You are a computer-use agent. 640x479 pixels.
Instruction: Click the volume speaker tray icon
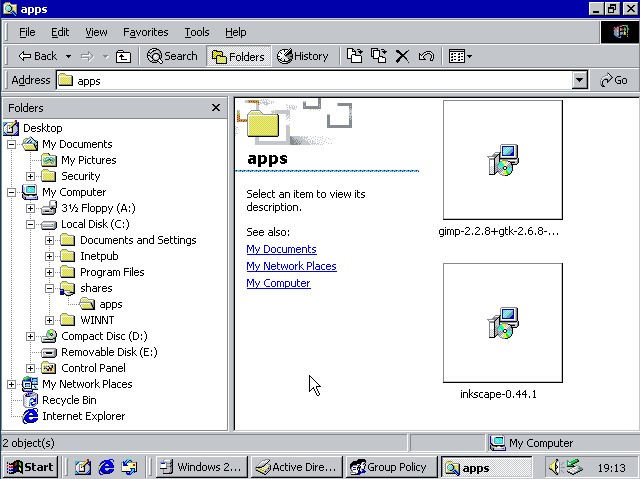pos(556,467)
